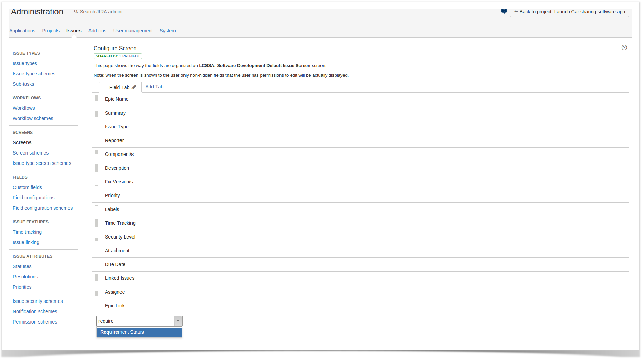The width and height of the screenshot is (644, 360).
Task: Open Priorities link
Action: (x=22, y=287)
